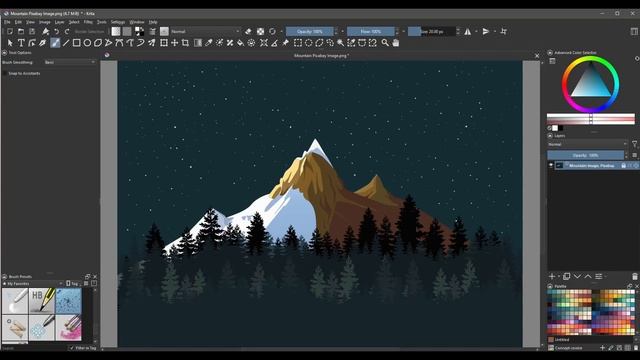Toggle vertical mirror tool
This screenshot has height=360, width=640.
tap(486, 31)
